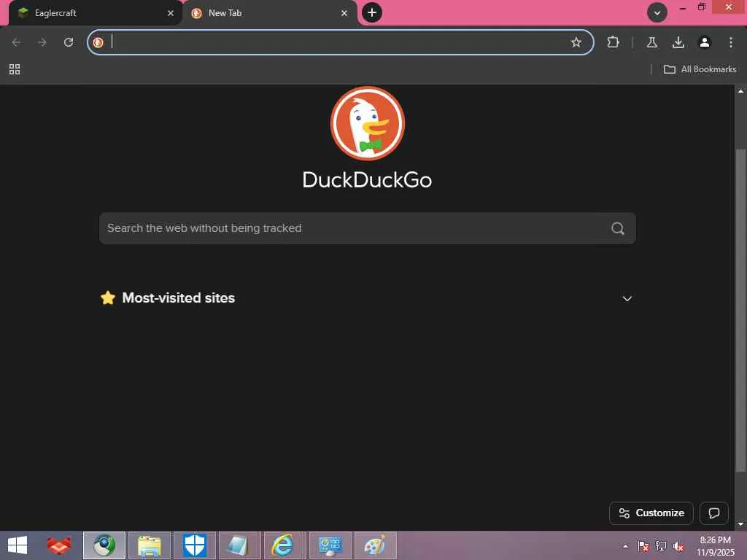Screen dimensions: 747x560
Task: Open File Explorer from the taskbar
Action: coord(150,545)
